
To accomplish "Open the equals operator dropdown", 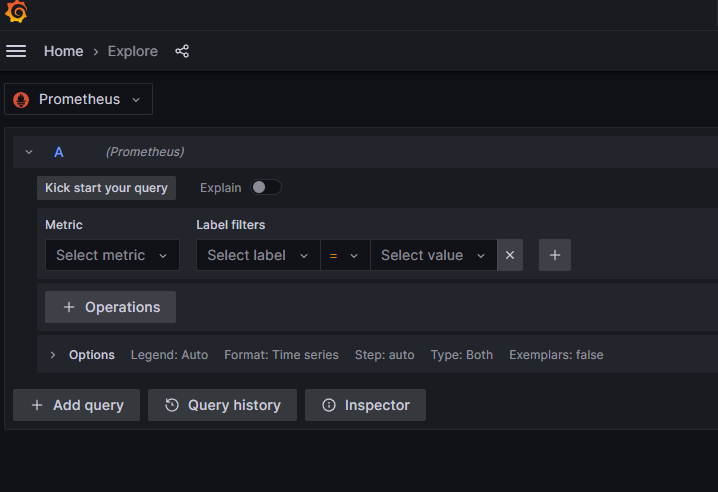I will (344, 255).
